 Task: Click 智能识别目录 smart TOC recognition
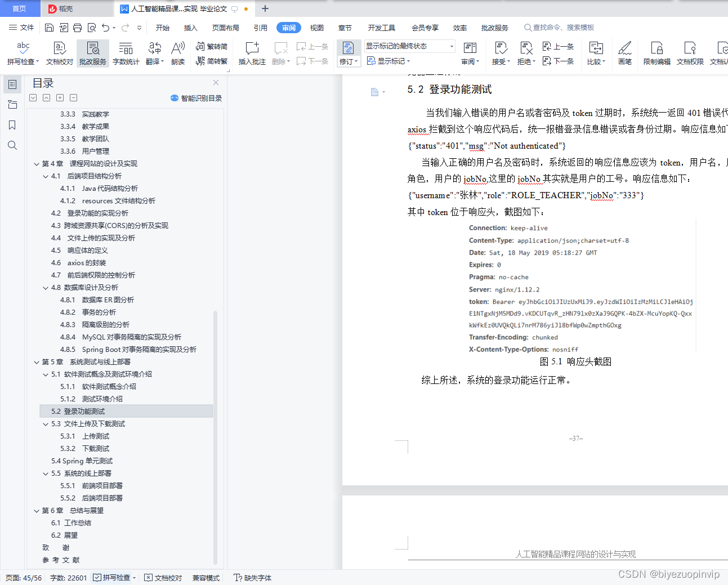coord(196,98)
